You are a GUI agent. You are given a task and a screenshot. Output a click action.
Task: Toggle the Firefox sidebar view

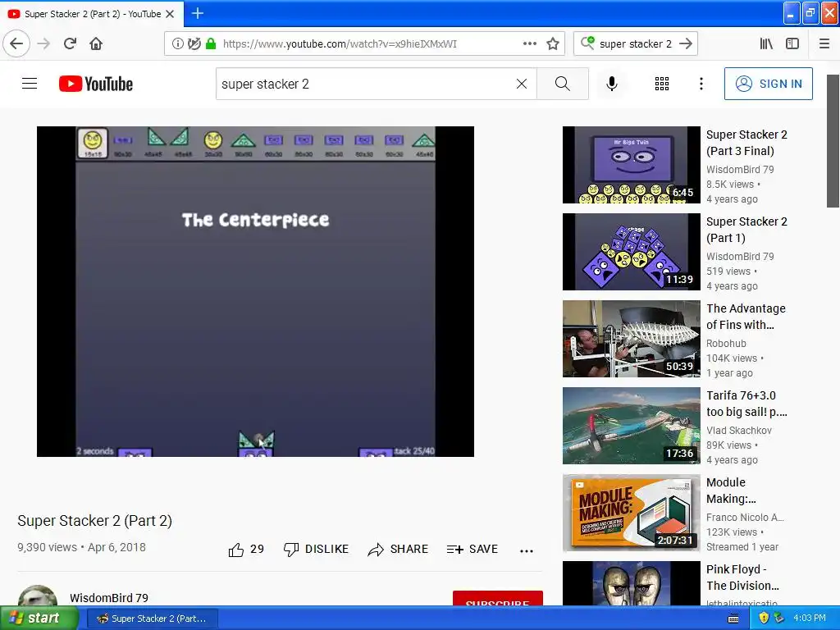[792, 43]
